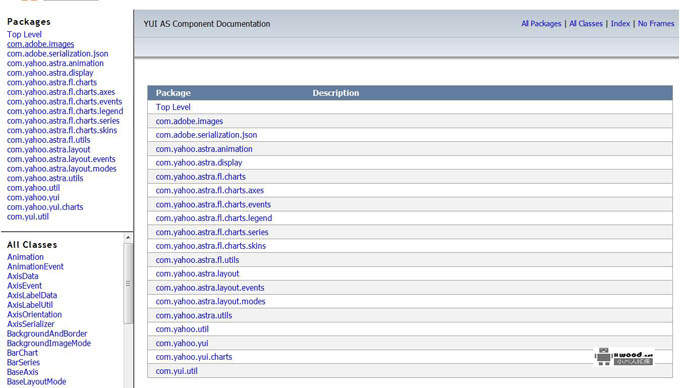
Task: Open com.yahoo.astra.fl.charts in the package table
Action: [x=200, y=177]
